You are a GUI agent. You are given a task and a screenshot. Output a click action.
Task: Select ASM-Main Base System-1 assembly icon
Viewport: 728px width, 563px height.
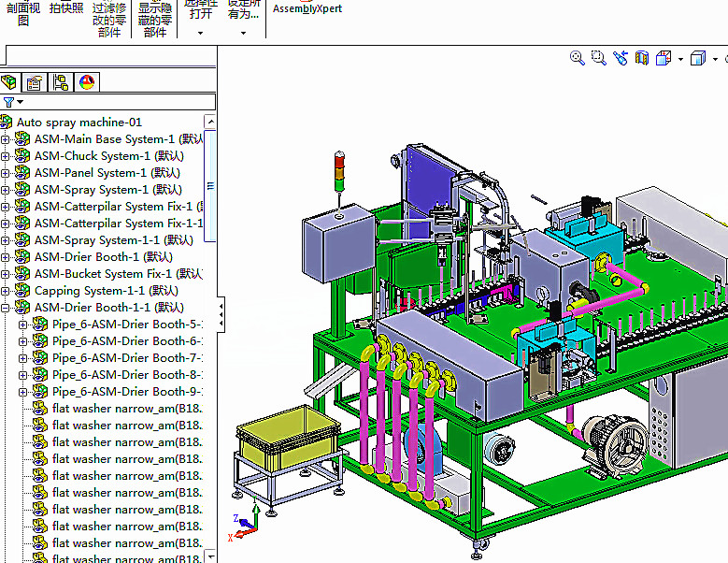tap(21, 138)
